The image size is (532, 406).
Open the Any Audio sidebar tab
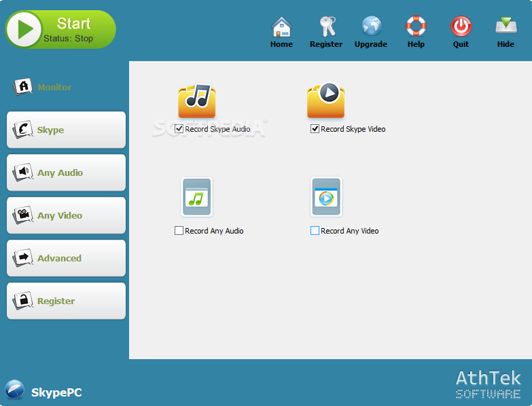[x=66, y=172]
